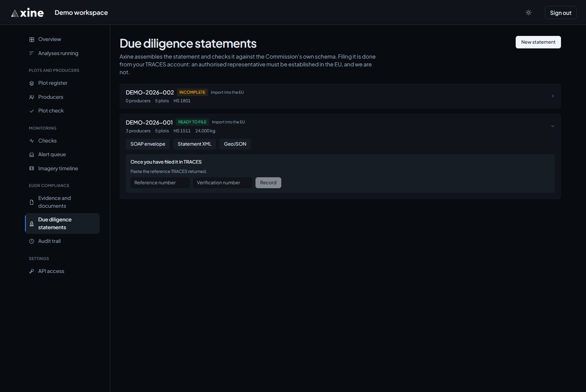Focus the Reference number field
Screen dimensions: 586x392
pyautogui.click(x=160, y=183)
